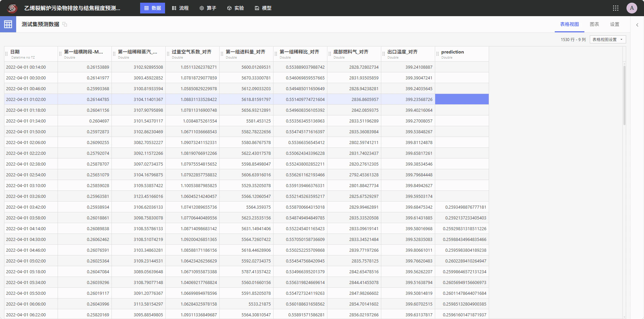Click the blue table dataset icon
644x319 pixels.
click(8, 24)
